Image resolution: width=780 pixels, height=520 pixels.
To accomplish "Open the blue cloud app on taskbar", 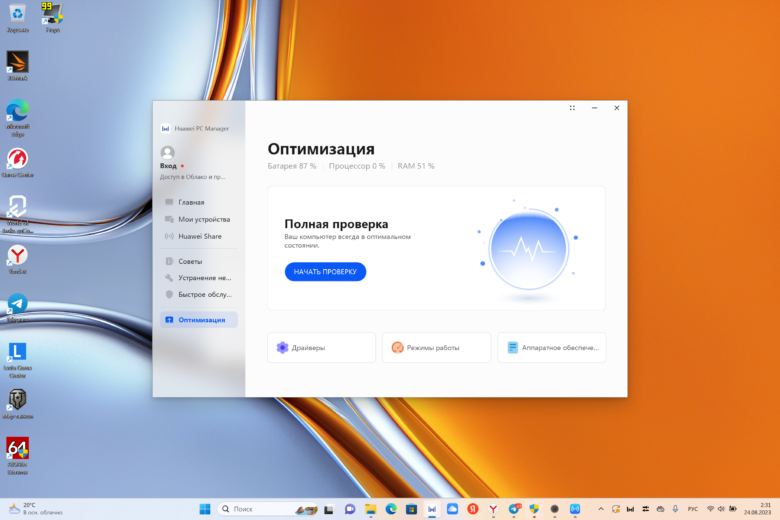I will click(x=452, y=509).
